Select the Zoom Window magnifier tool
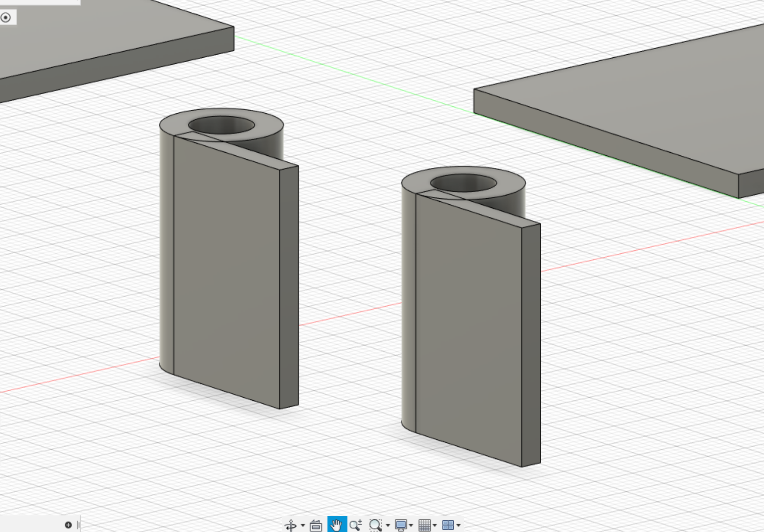This screenshot has width=764, height=532. click(x=375, y=525)
